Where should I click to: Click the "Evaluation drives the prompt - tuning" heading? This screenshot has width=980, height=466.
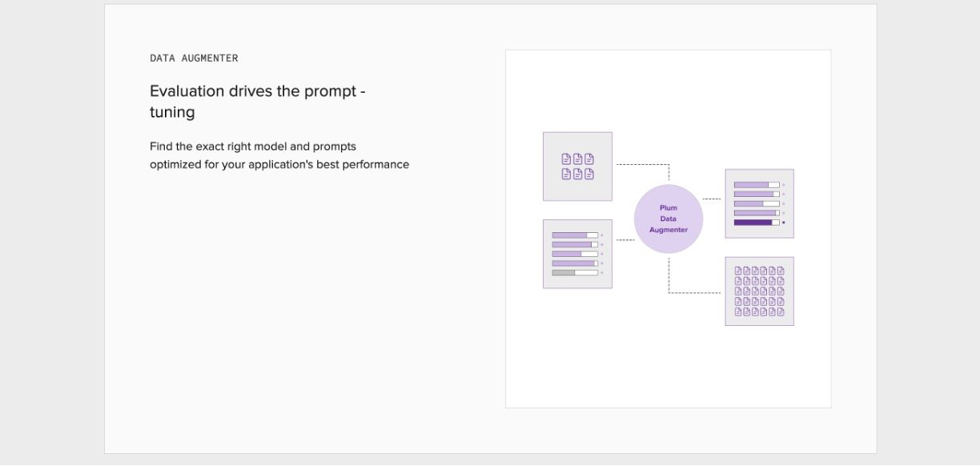coord(257,101)
